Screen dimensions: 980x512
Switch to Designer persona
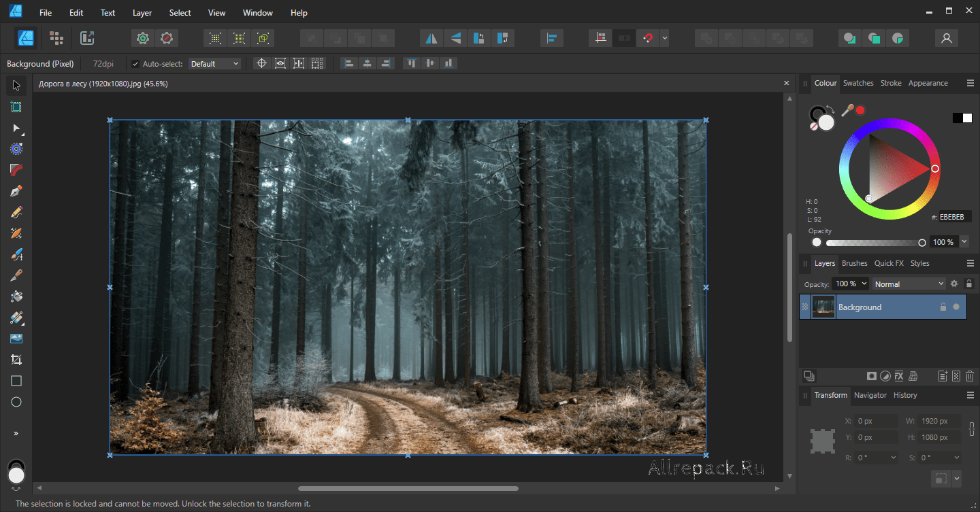tap(26, 38)
